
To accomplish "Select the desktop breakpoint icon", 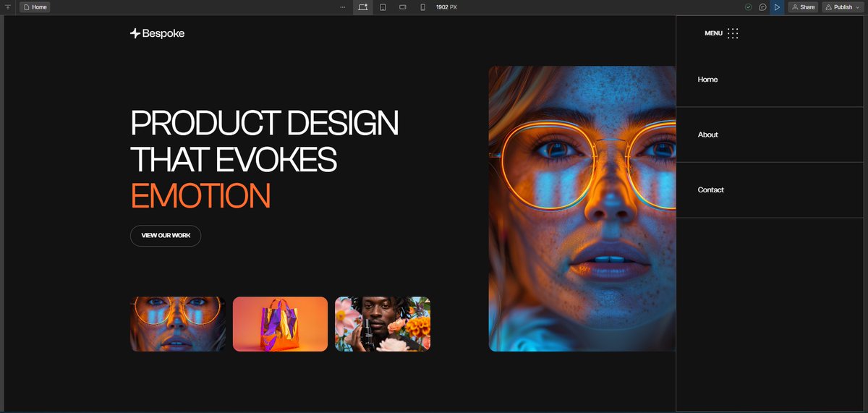I will tap(363, 7).
